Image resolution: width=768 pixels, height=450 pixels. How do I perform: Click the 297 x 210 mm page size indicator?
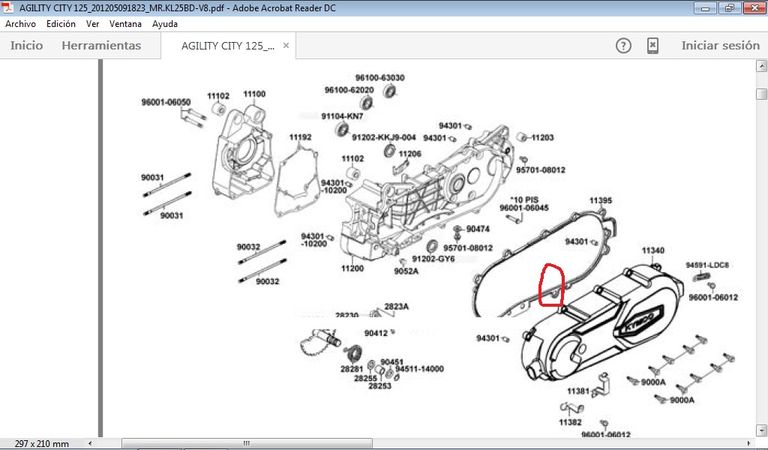(42, 443)
